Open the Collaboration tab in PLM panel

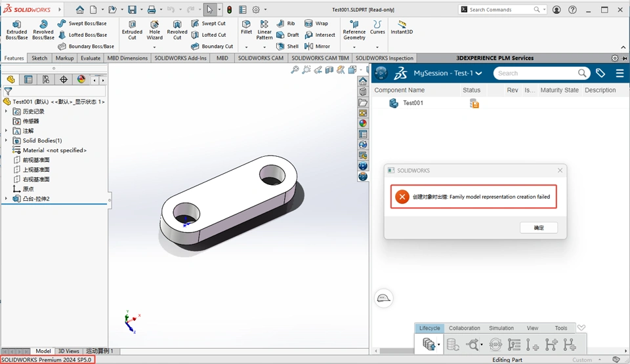click(465, 328)
